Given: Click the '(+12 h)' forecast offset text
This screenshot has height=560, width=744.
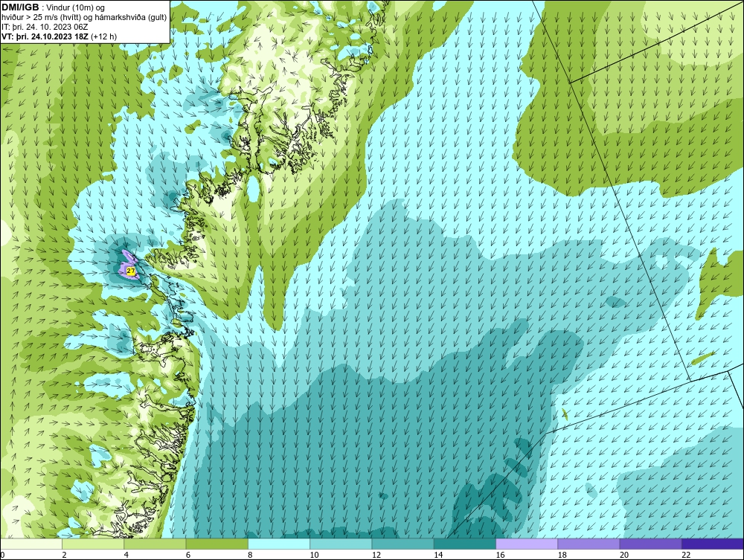Looking at the screenshot, I should point(103,36).
